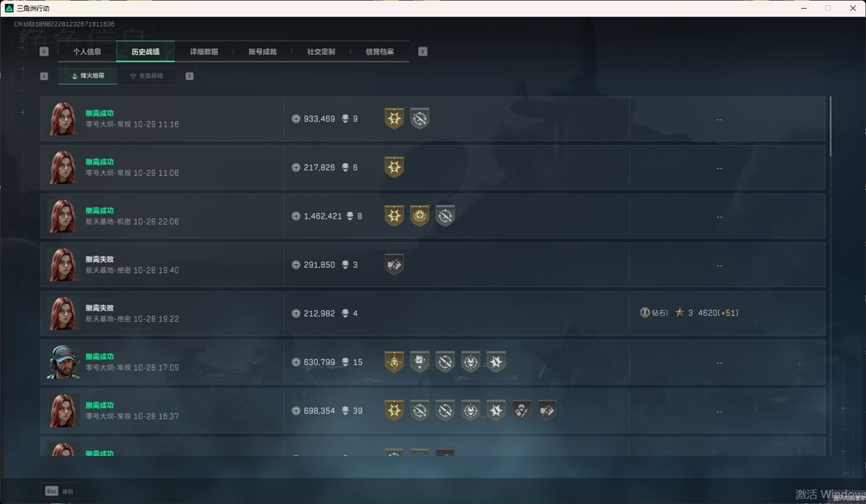Switch to 全面战场 mode records
866x504 pixels.
(146, 76)
